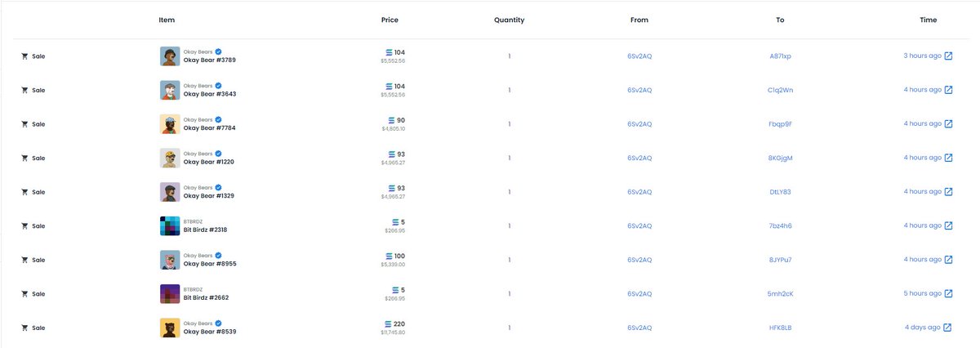This screenshot has width=980, height=348.
Task: Click verified badge above Okay Bear #7784
Action: [218, 119]
